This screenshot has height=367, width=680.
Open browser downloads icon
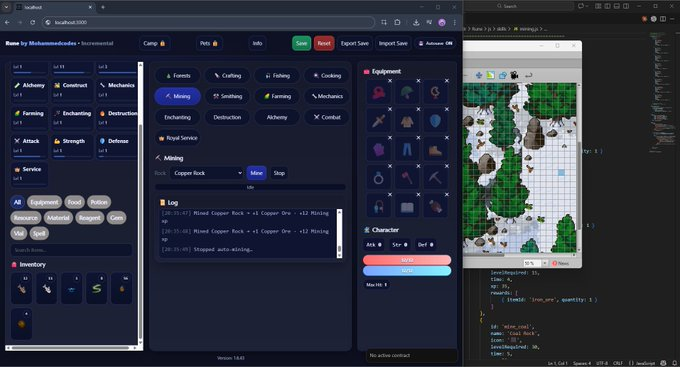416,22
